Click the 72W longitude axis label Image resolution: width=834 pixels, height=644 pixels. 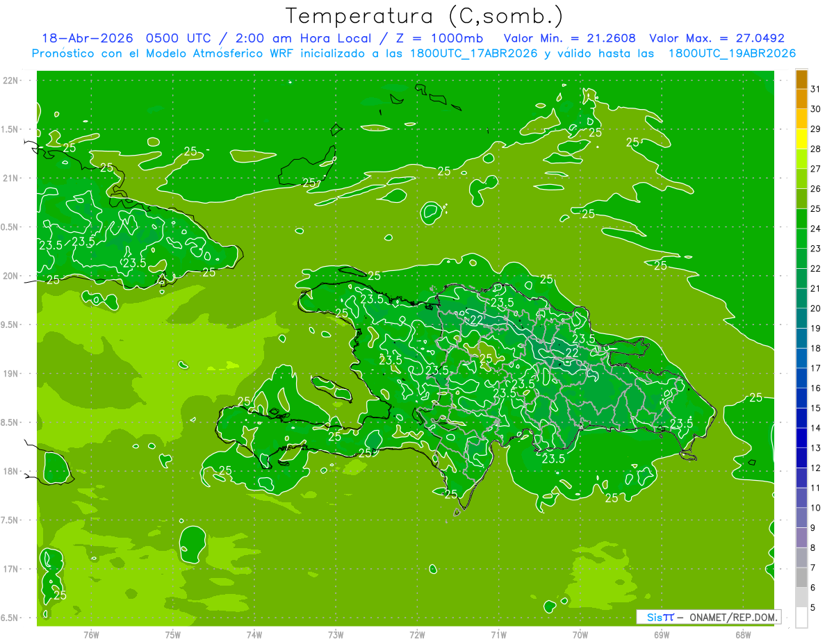(x=417, y=634)
